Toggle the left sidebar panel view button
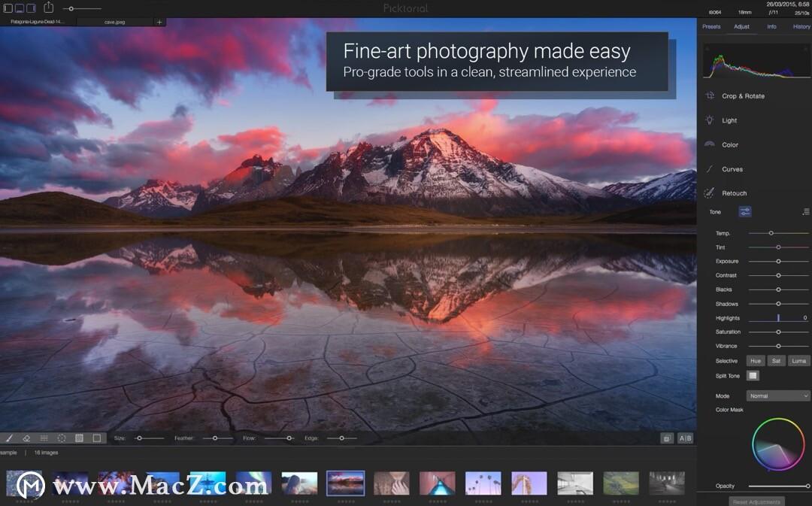Screen dimensions: 812x506 click(8, 8)
